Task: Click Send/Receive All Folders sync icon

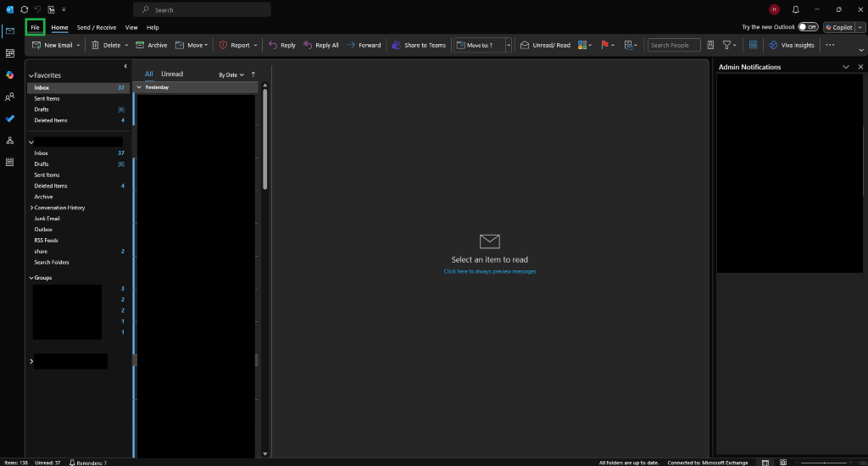Action: 25,9
